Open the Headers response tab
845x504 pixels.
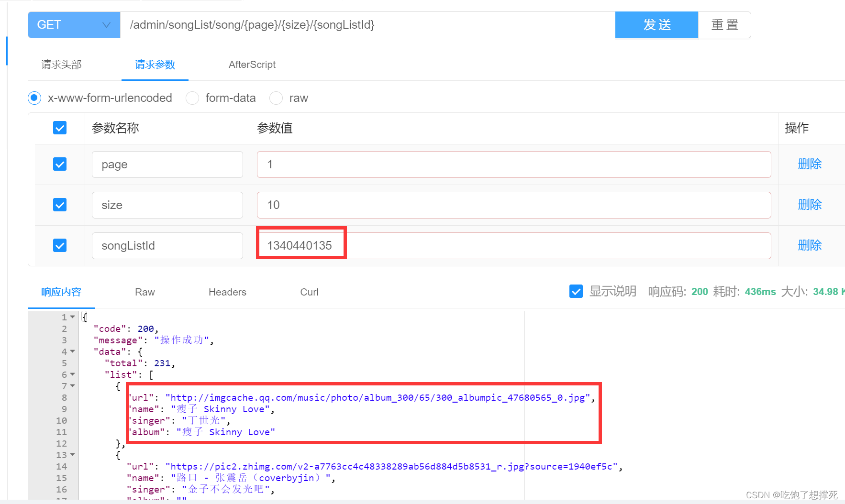click(227, 292)
